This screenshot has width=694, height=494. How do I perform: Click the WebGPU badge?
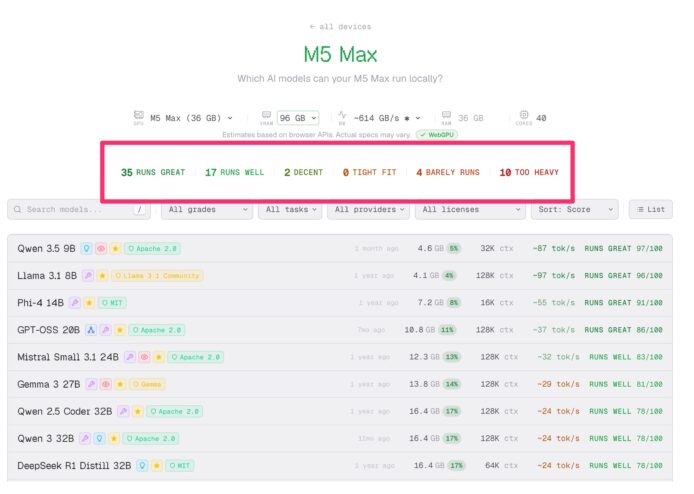[x=437, y=135]
